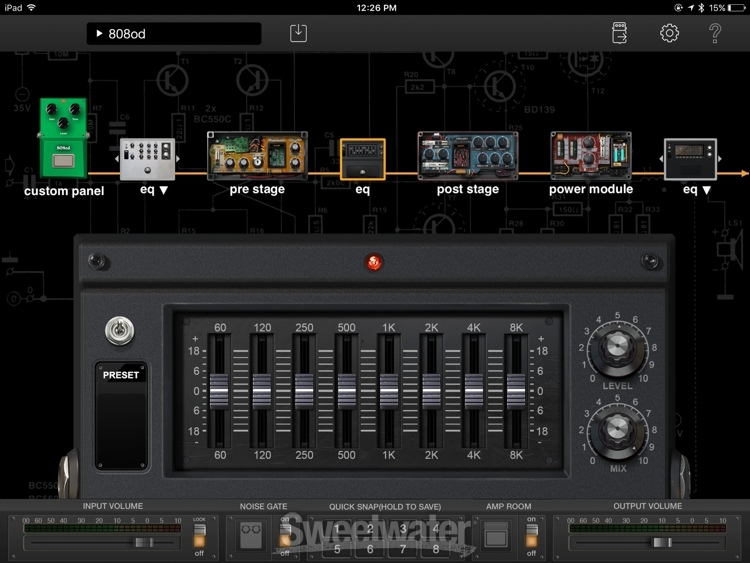750x563 pixels.
Task: Tap the Wi-Fi icon in status bar
Action: (x=31, y=8)
